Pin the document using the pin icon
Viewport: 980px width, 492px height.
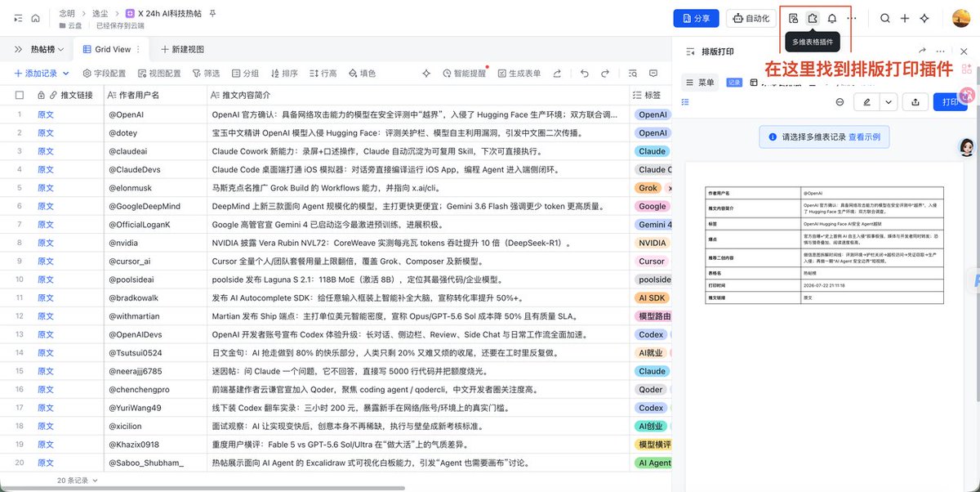(x=213, y=14)
